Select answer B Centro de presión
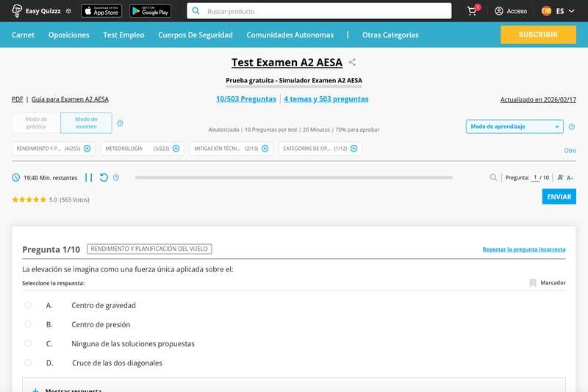The width and height of the screenshot is (588, 392). coord(28,324)
